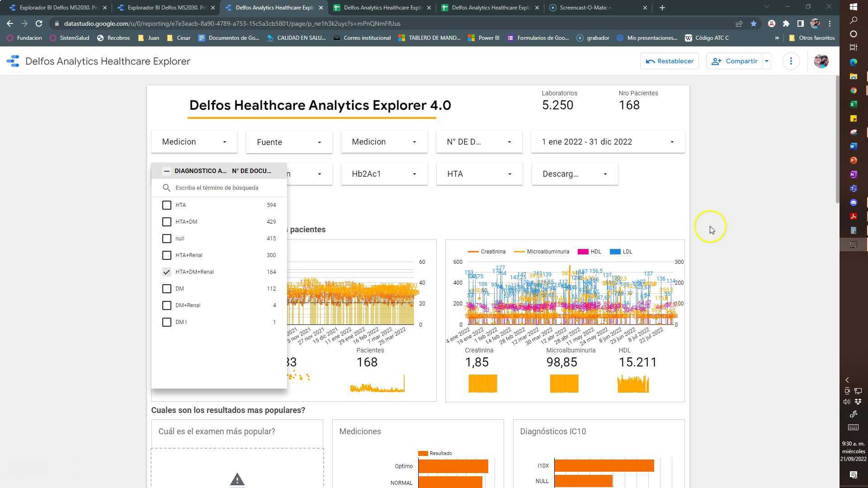
Task: Click the Looker Studio logo icon
Action: click(13, 61)
